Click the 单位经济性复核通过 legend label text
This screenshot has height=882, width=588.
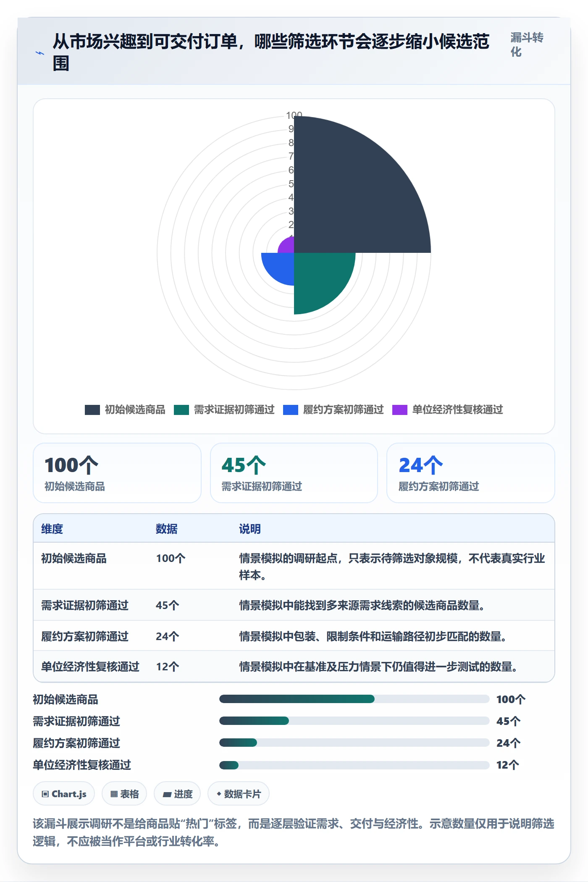click(x=458, y=409)
